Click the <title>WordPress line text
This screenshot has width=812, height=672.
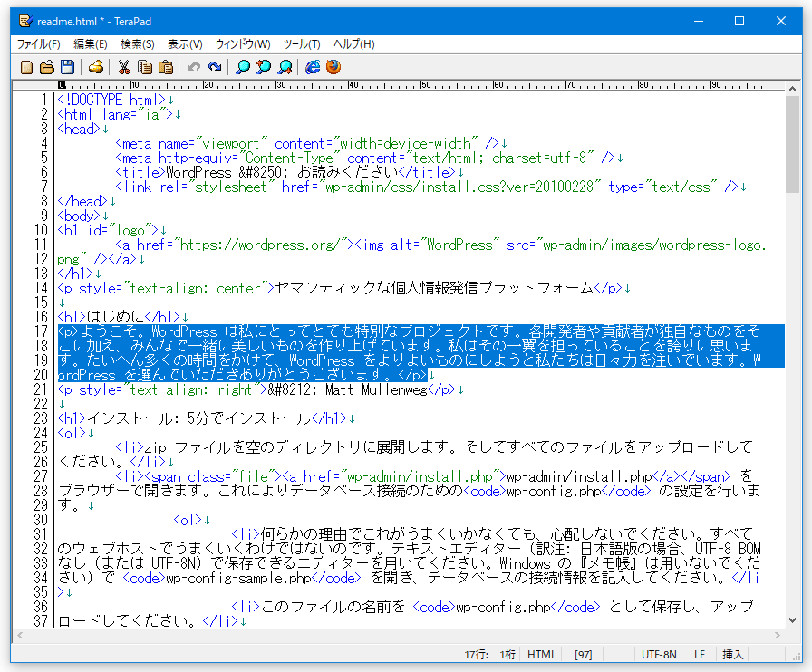point(285,172)
